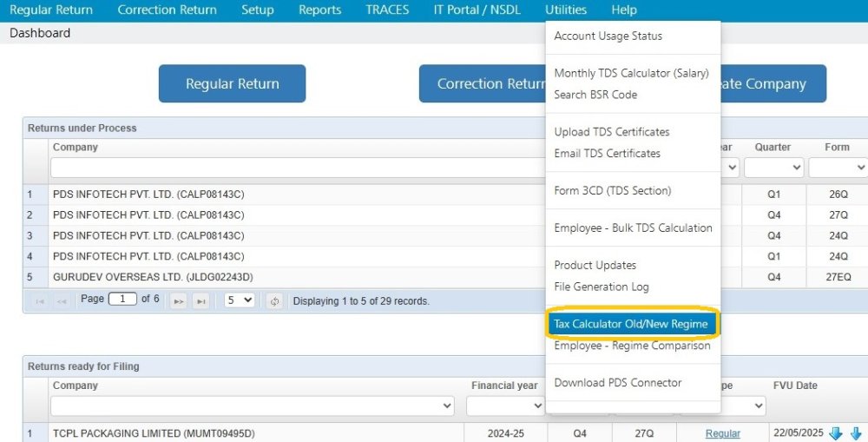Viewport: 868px width, 442px height.
Task: Click the 22/05/2025 FVU date cell
Action: pos(799,433)
